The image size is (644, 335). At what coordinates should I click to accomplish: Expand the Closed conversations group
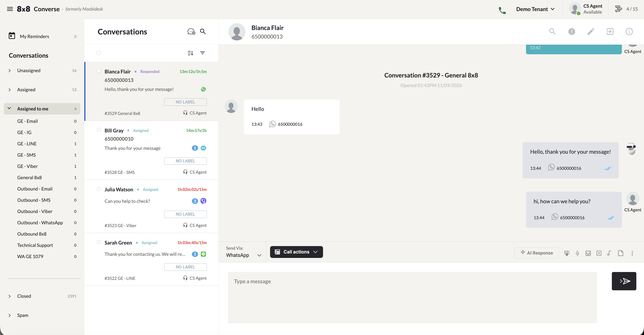(x=10, y=296)
